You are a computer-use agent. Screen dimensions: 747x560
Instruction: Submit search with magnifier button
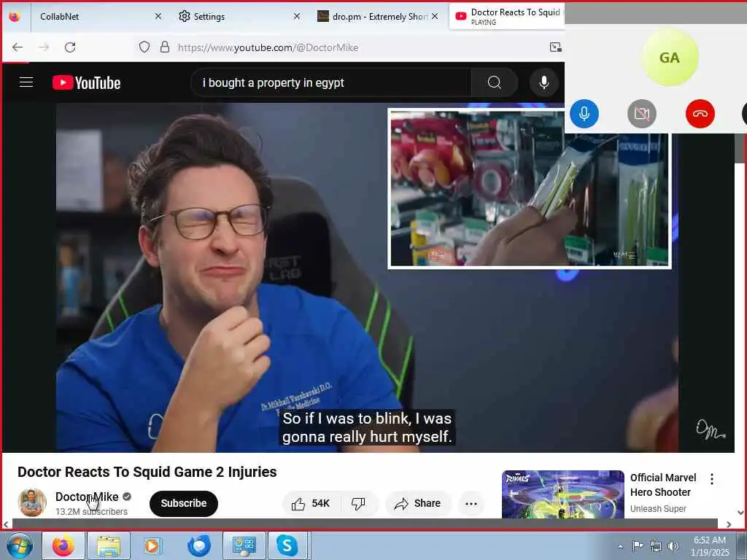[x=495, y=83]
